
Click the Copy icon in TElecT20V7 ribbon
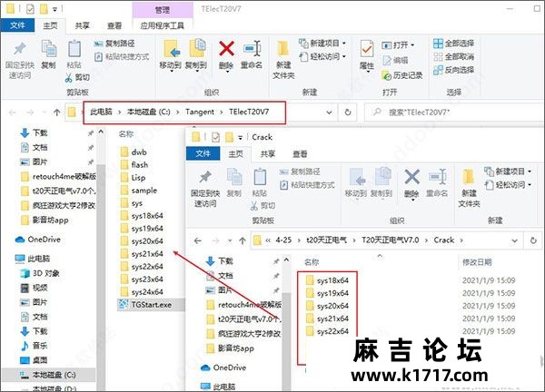click(x=49, y=49)
